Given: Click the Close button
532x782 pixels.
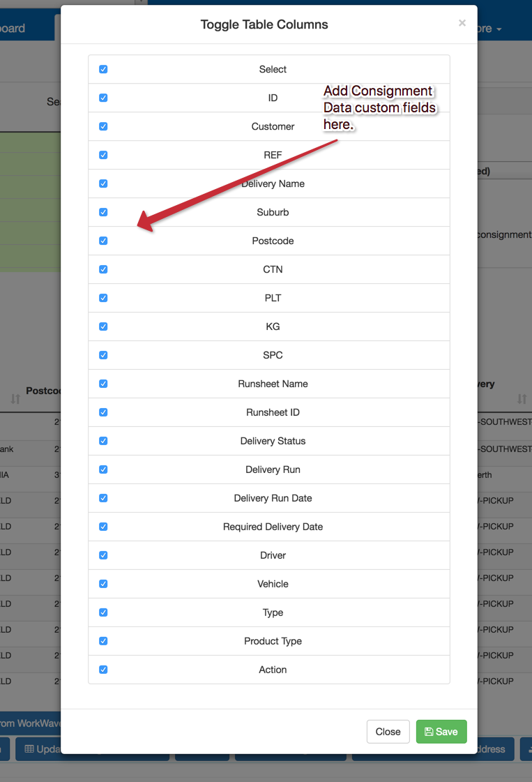Looking at the screenshot, I should (x=388, y=732).
